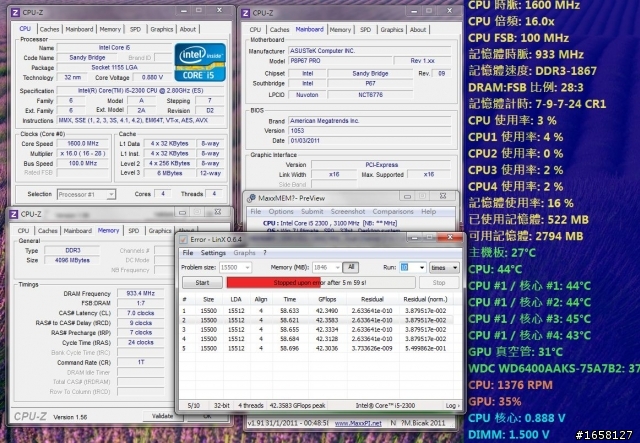Open Graphics tab in CPU-Z CPU window

pos(162,29)
